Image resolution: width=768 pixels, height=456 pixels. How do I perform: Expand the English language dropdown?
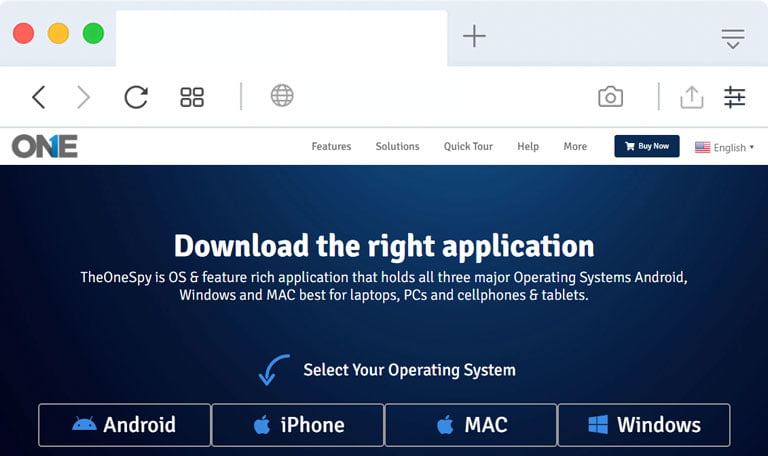tap(724, 147)
